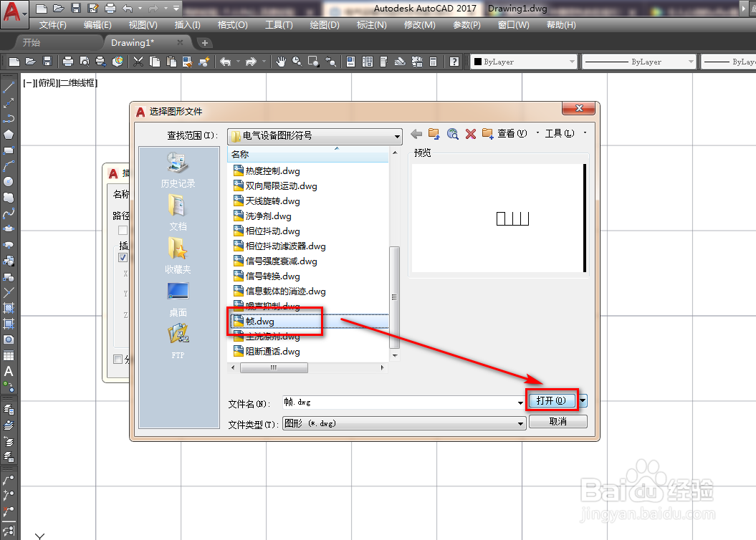Click the red Delete X icon

tap(471, 134)
